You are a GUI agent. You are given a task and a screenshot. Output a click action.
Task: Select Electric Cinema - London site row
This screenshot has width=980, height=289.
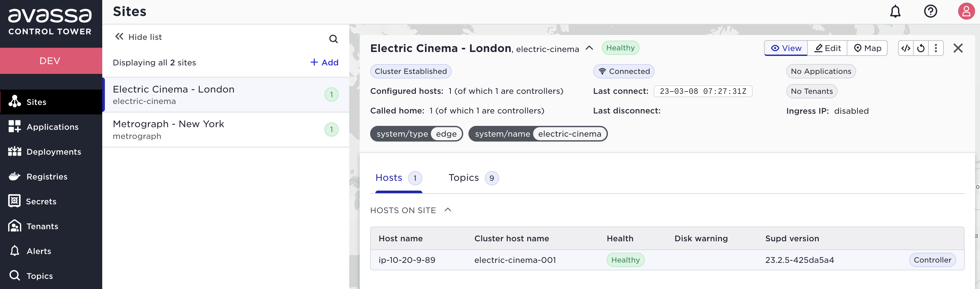coord(226,95)
